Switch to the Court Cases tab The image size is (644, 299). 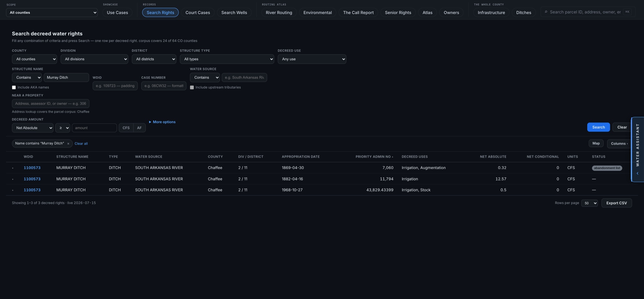pos(198,13)
